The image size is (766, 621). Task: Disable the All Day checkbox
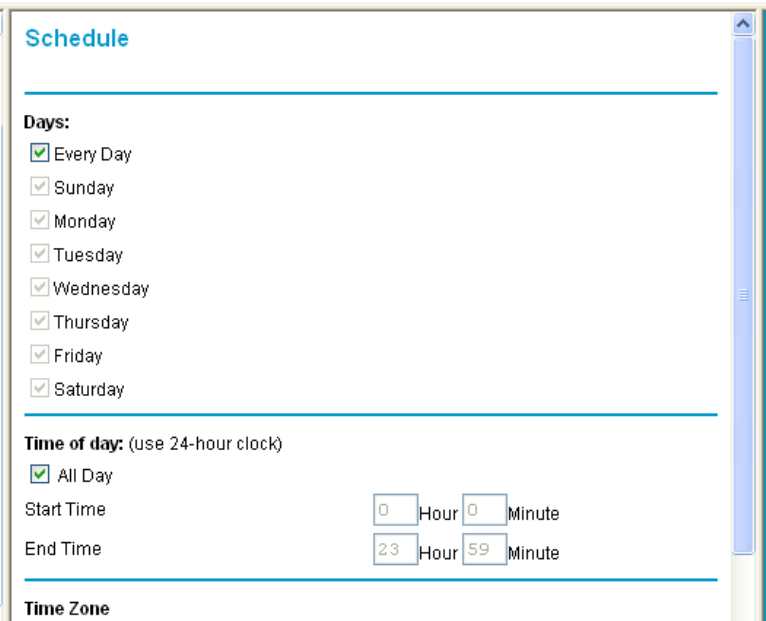[39, 476]
